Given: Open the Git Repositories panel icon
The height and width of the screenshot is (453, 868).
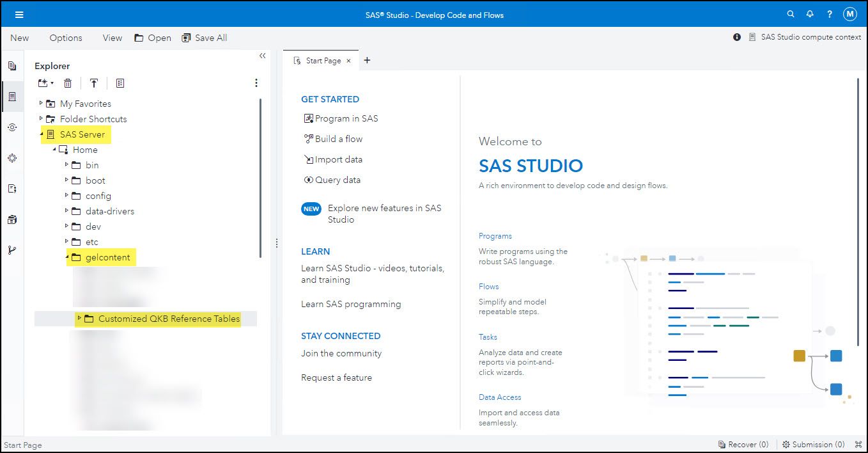Looking at the screenshot, I should (13, 250).
